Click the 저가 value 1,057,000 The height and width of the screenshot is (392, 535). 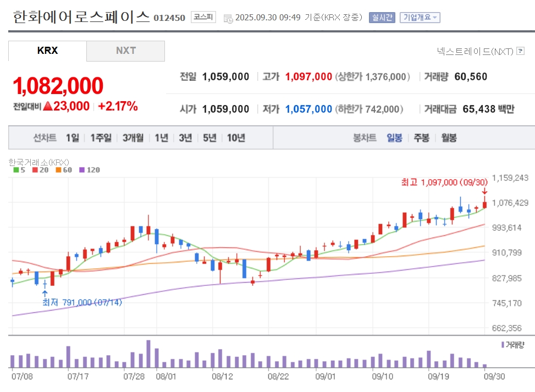click(308, 109)
